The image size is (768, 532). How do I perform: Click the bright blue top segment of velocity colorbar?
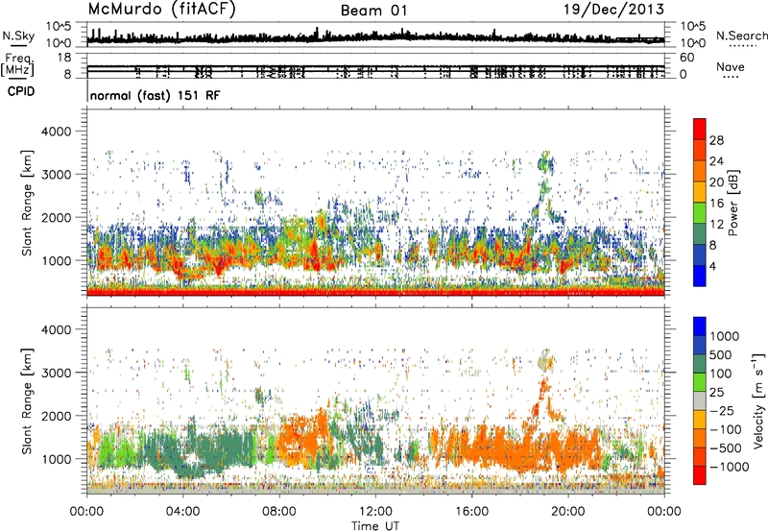pyautogui.click(x=700, y=326)
